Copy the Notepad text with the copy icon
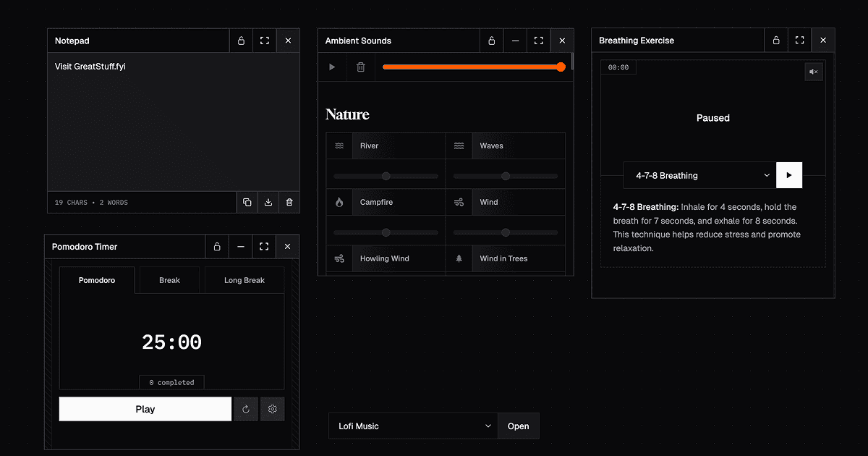868x456 pixels. click(247, 203)
